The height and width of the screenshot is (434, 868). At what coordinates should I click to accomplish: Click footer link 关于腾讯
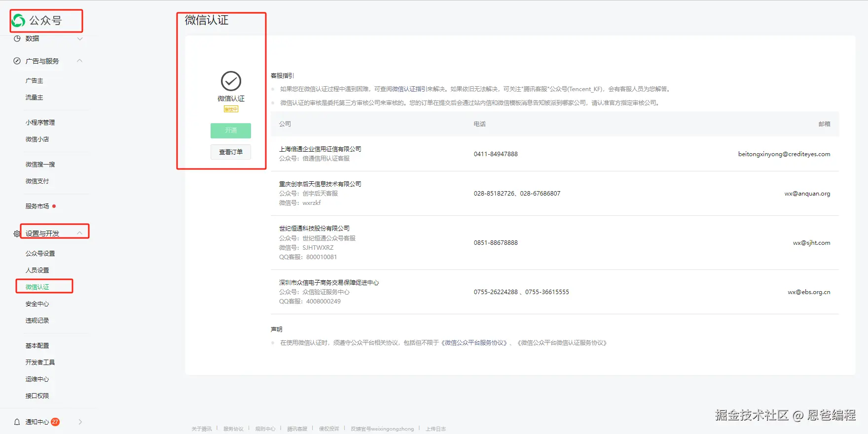[202, 429]
